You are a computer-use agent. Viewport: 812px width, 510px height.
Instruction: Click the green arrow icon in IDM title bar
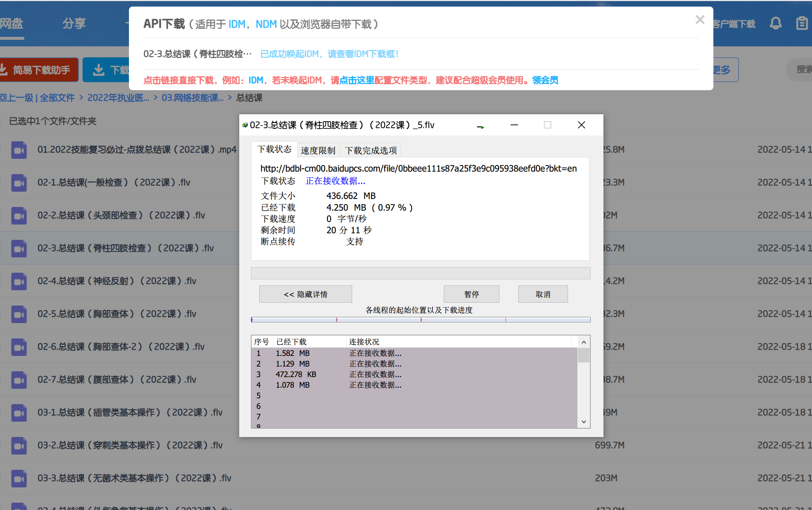pyautogui.click(x=480, y=127)
